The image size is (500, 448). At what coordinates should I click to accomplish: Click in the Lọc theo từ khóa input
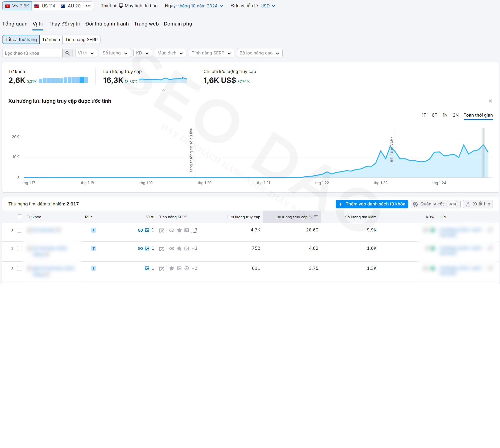point(32,53)
